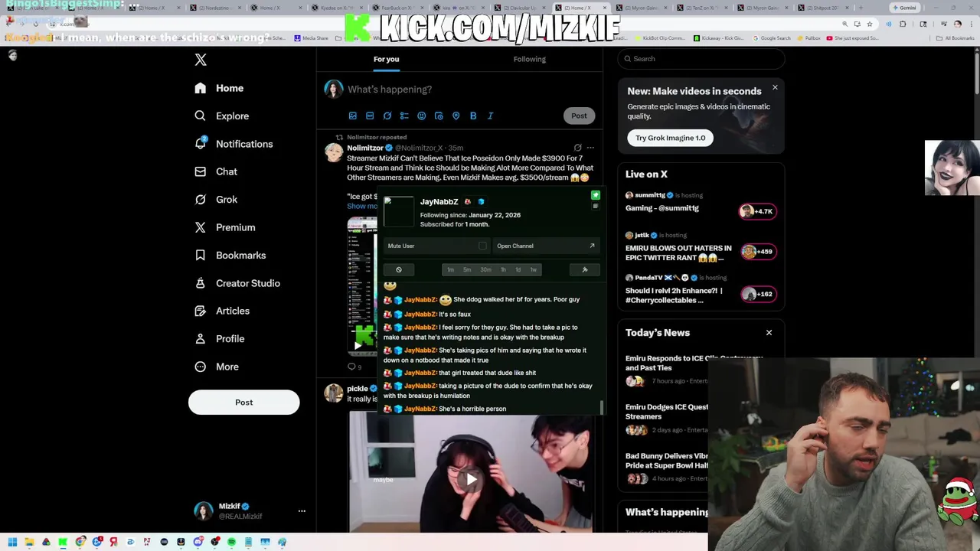
Task: Open Chat in the X sidebar
Action: 216,171
